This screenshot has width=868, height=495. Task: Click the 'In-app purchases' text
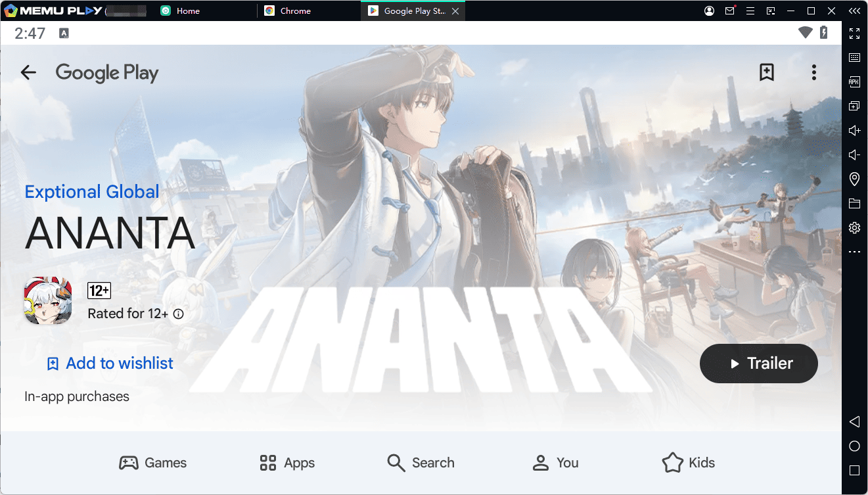click(77, 396)
